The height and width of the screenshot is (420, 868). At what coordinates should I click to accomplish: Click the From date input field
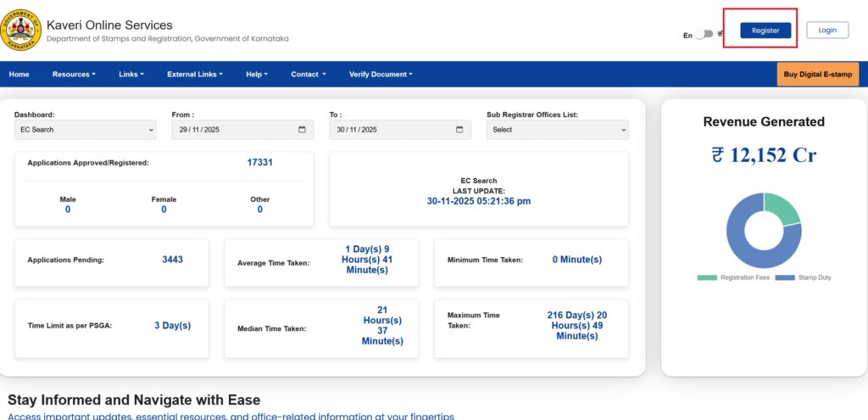click(229, 130)
